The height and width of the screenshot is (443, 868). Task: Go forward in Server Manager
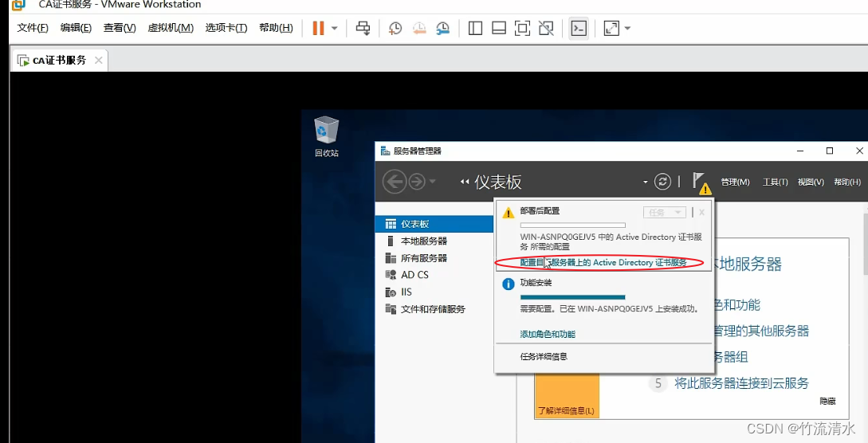point(416,182)
